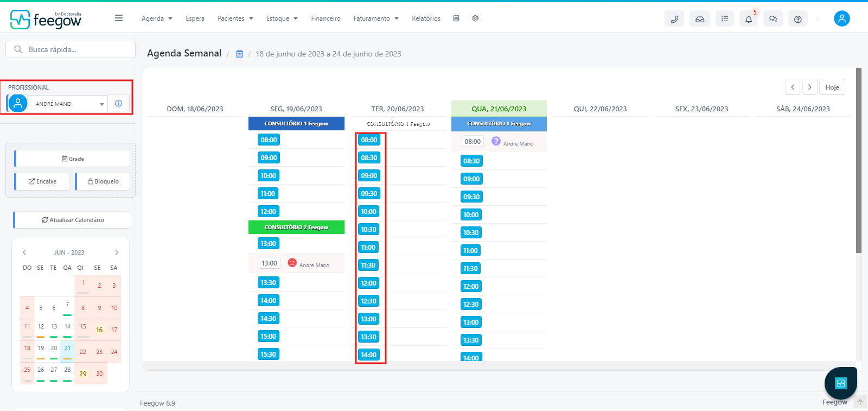This screenshot has width=868, height=411.
Task: Select Wednesday 12:30 time slot
Action: click(471, 304)
